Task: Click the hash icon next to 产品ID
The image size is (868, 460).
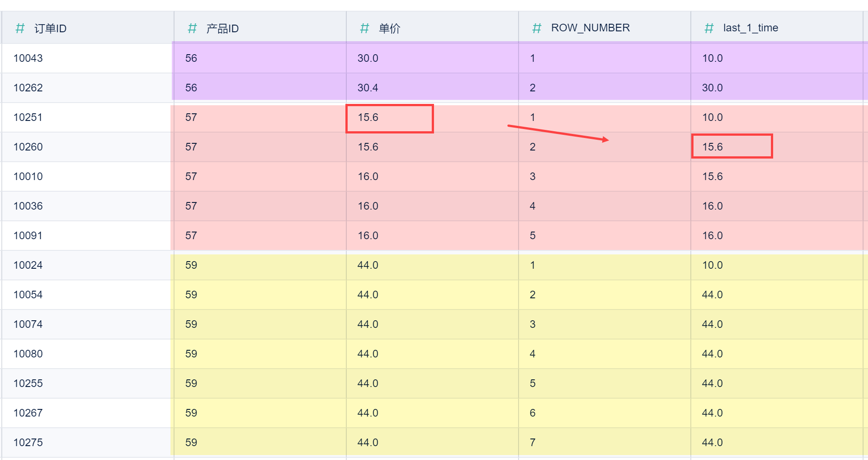Action: pyautogui.click(x=192, y=29)
